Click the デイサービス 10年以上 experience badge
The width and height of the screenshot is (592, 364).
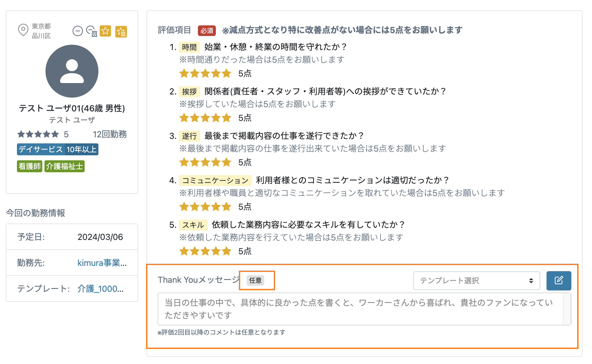(58, 149)
